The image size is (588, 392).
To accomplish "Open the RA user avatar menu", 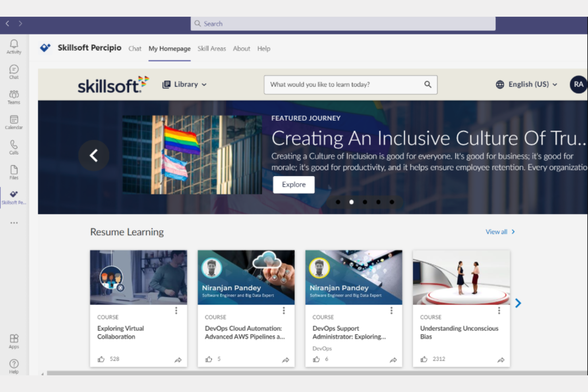I will click(x=578, y=84).
